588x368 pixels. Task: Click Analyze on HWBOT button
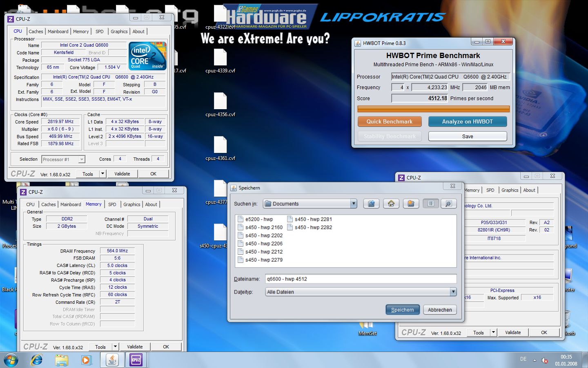pyautogui.click(x=468, y=121)
